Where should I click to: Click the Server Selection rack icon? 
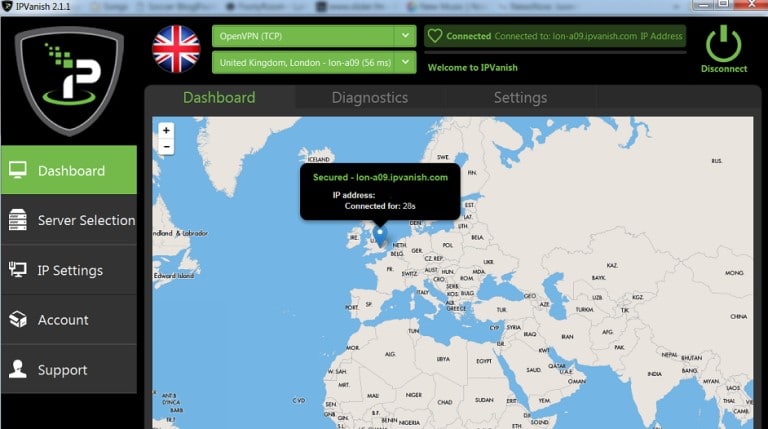[x=18, y=220]
